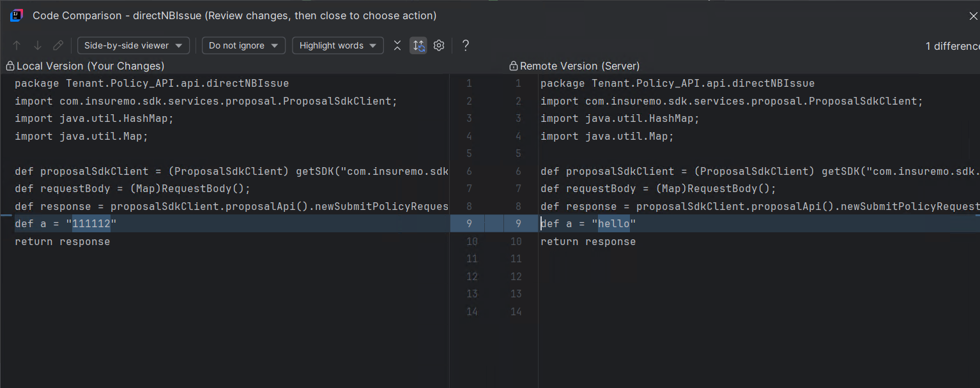Click the help question mark icon
980x388 pixels.
[x=466, y=45]
